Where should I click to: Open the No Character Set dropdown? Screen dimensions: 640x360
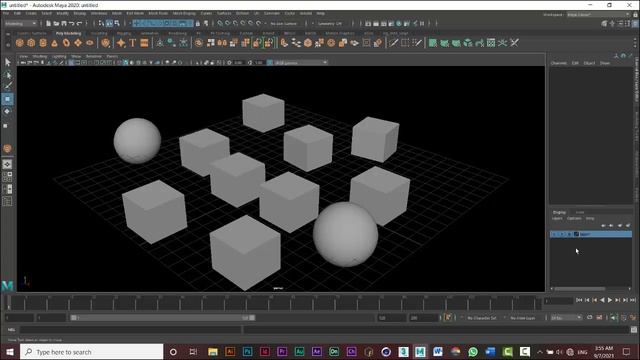(482, 318)
